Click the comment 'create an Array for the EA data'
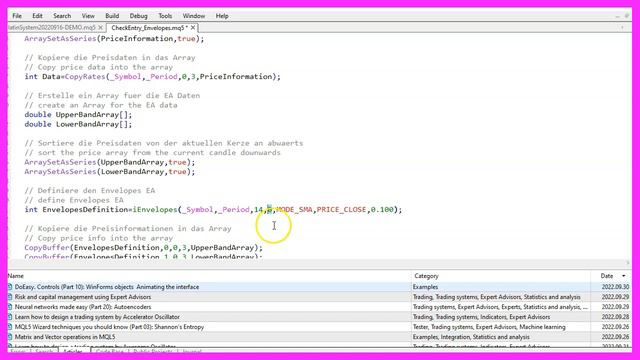 (101, 105)
